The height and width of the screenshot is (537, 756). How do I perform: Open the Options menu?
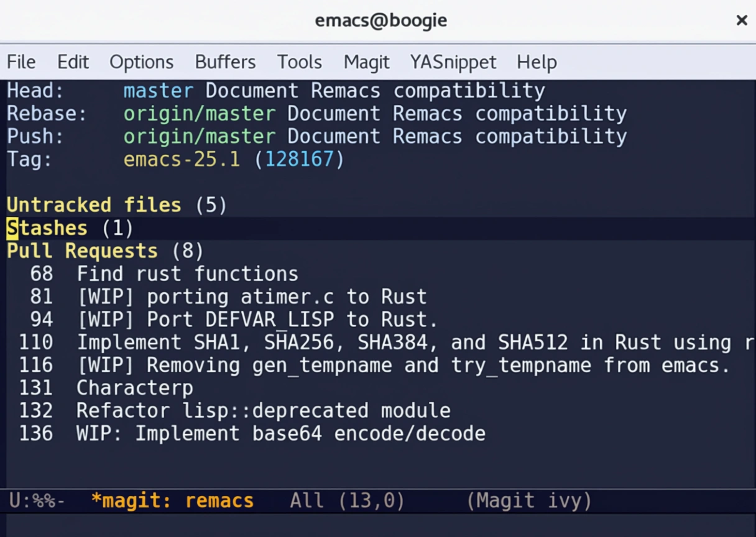(x=141, y=62)
